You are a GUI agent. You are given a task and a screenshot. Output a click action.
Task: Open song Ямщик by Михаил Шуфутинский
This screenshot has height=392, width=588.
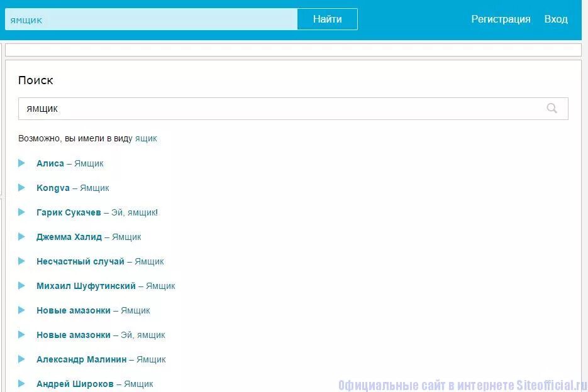click(x=160, y=286)
